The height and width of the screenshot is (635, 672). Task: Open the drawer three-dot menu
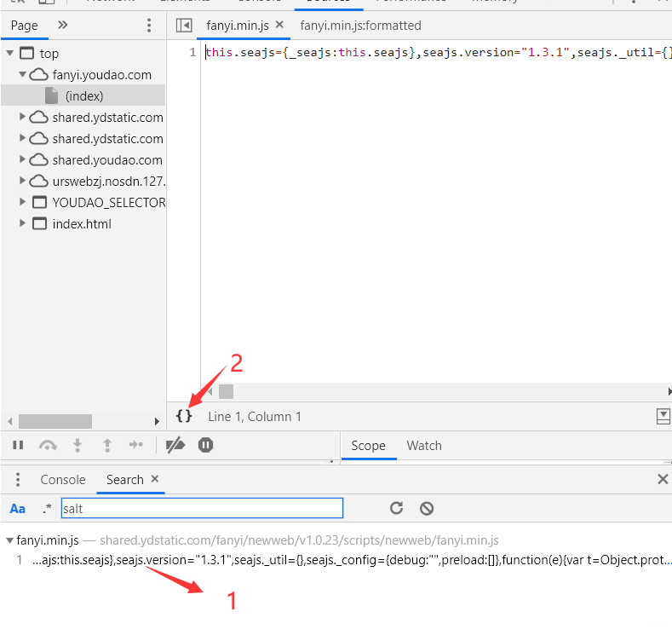pos(18,479)
